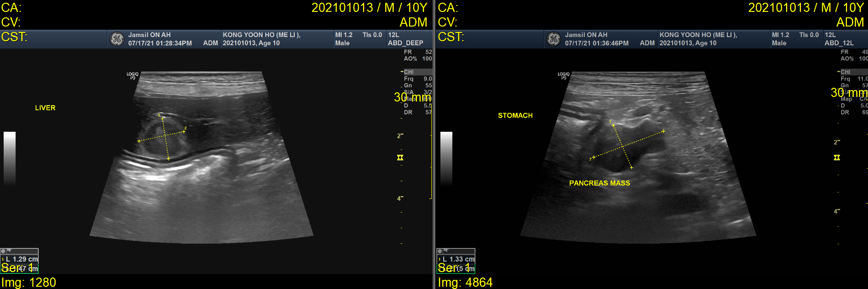868x289 pixels.
Task: Click the gray circle icon in left measurement box
Action: (3, 251)
